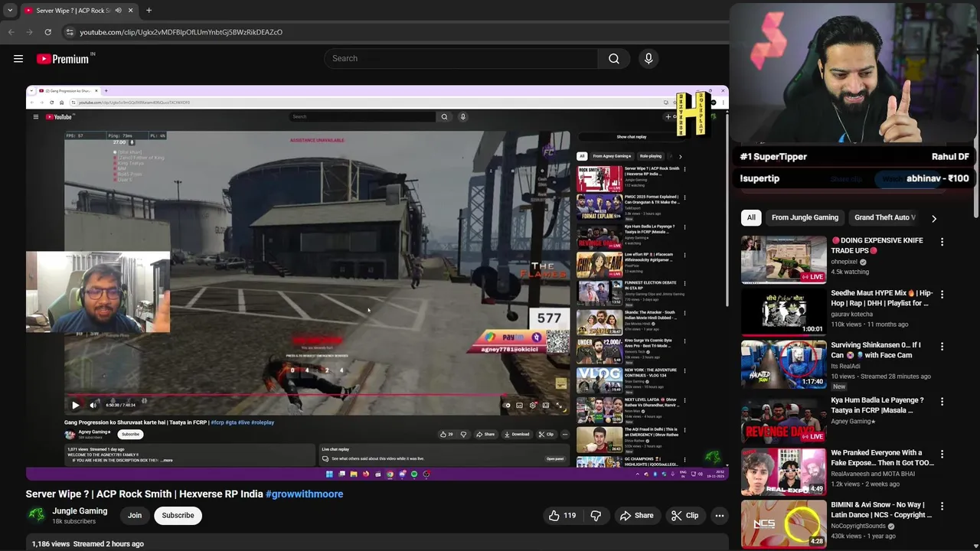Screen dimensions: 980x551
Task: Click the search magnifier button
Action: (x=614, y=59)
